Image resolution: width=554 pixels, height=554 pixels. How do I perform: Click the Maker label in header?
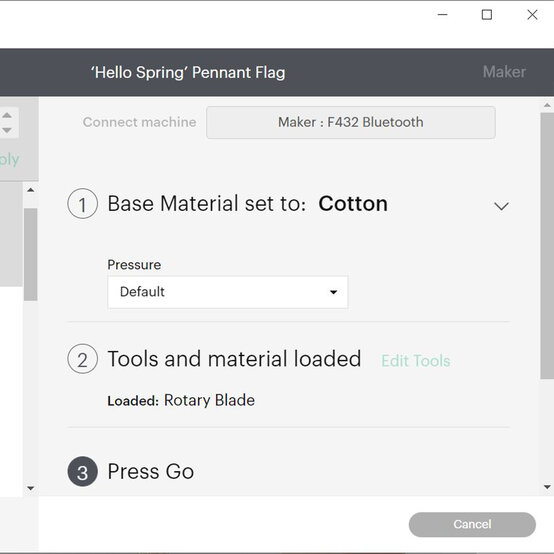pyautogui.click(x=504, y=72)
